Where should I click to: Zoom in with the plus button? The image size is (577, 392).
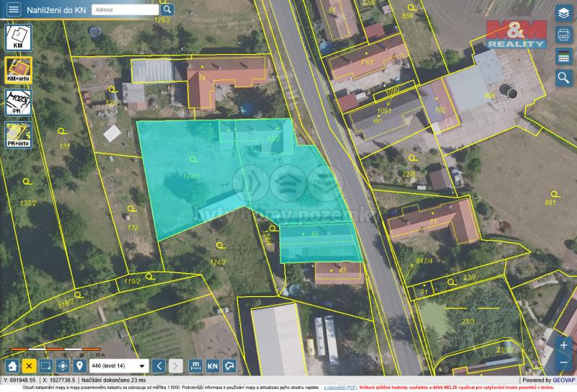564,345
